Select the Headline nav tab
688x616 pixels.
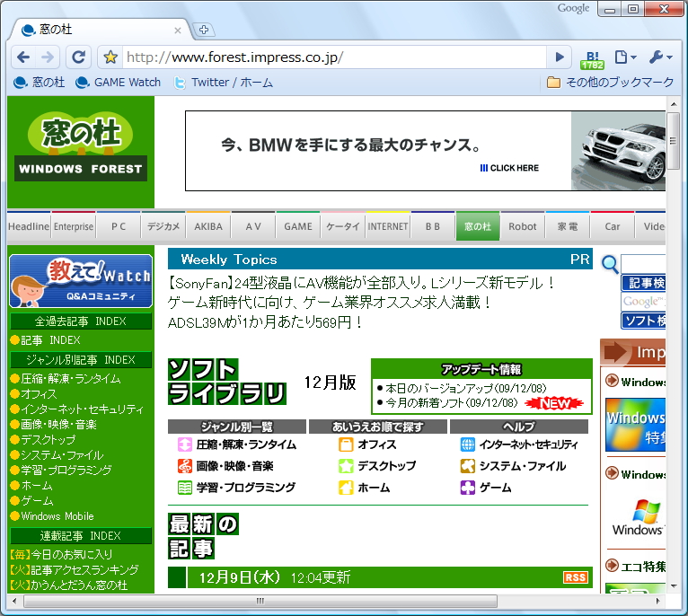[x=29, y=226]
